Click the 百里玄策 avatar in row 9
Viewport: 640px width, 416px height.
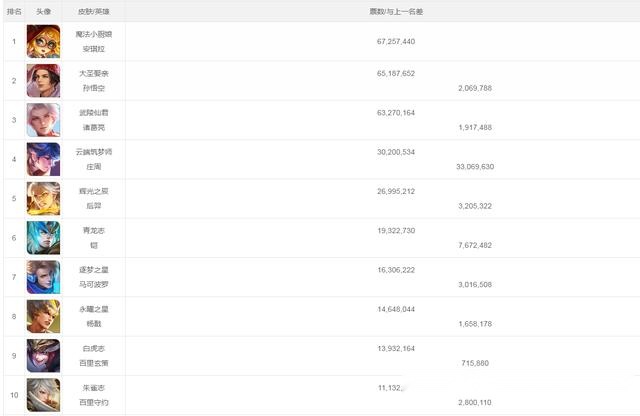pos(43,356)
